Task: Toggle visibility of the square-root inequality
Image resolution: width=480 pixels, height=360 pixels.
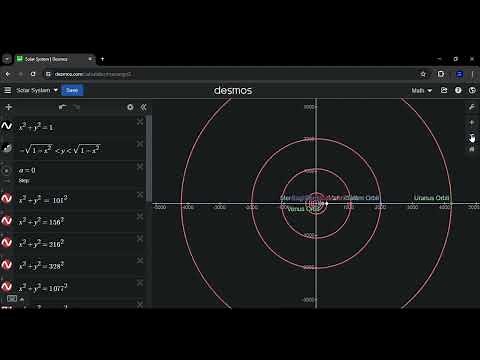Action: 7,148
